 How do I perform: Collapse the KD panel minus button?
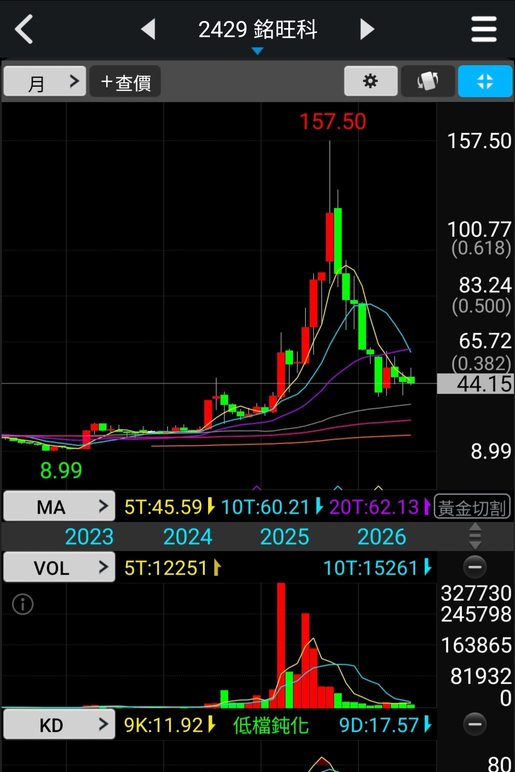475,724
